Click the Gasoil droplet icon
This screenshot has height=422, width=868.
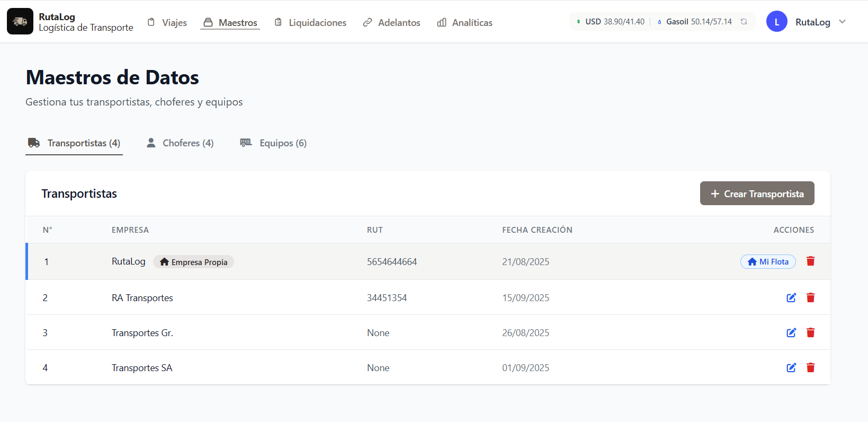659,22
